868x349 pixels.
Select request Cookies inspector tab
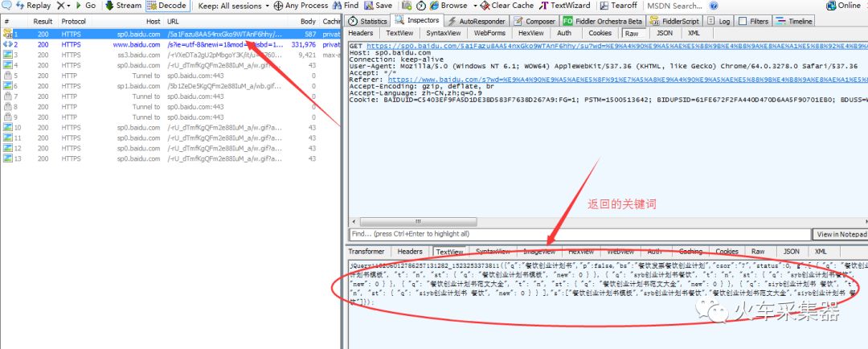tap(600, 33)
